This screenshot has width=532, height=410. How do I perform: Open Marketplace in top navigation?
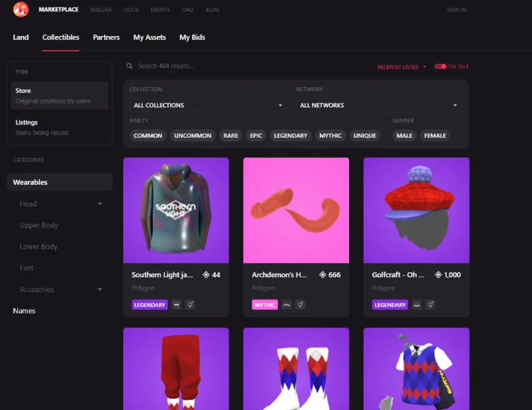[x=59, y=9]
